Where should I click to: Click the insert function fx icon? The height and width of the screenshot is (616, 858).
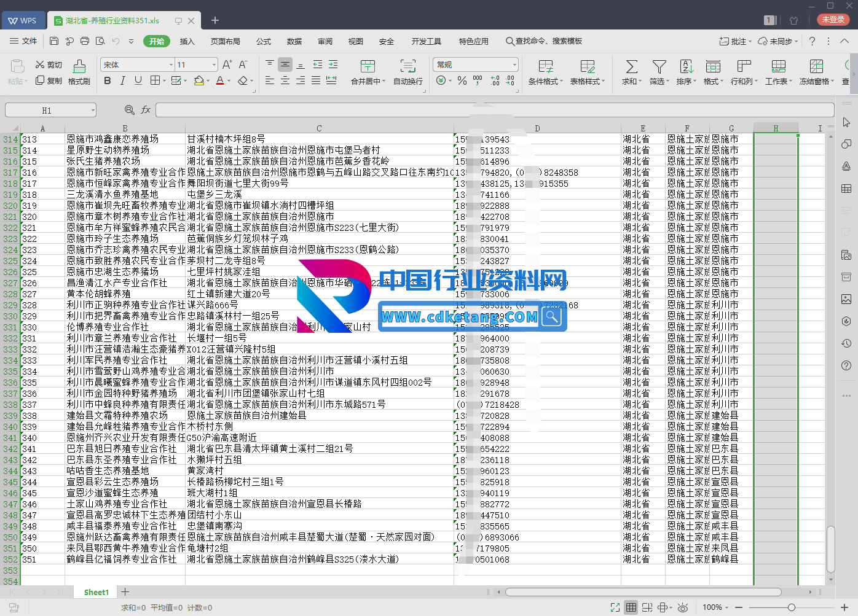(x=146, y=110)
